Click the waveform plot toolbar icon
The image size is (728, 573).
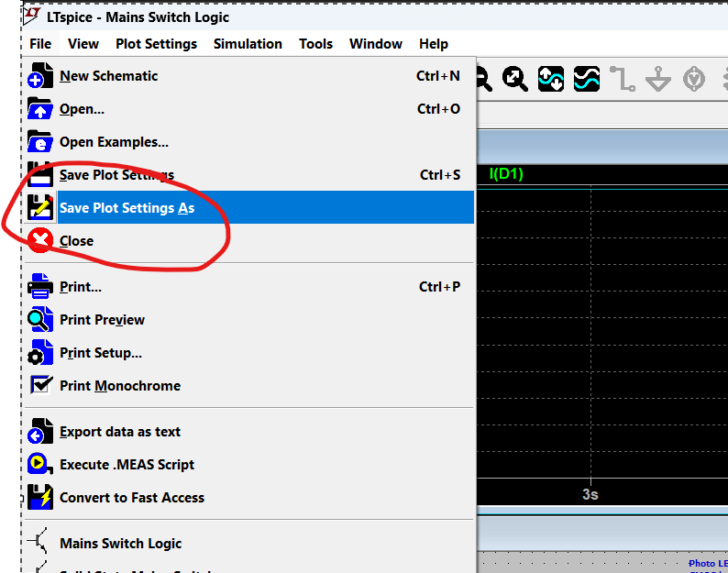point(587,79)
